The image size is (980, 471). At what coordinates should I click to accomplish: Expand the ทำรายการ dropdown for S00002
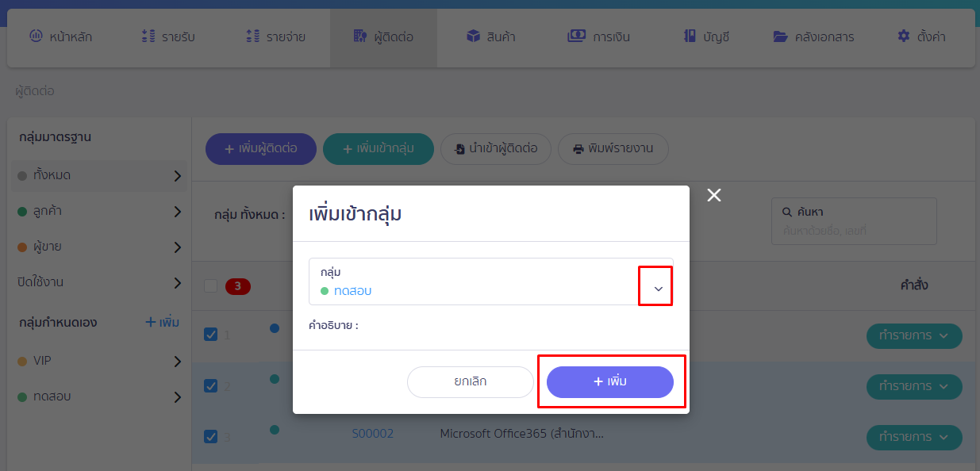(x=914, y=437)
